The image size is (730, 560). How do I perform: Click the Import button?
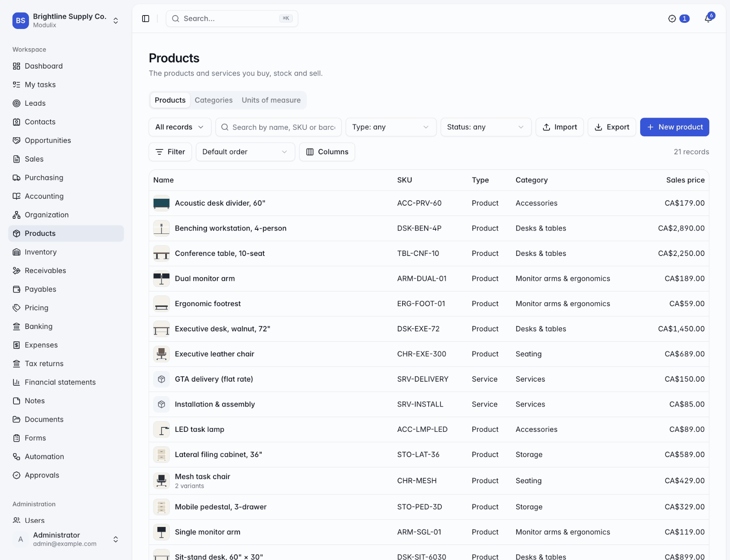pos(559,127)
